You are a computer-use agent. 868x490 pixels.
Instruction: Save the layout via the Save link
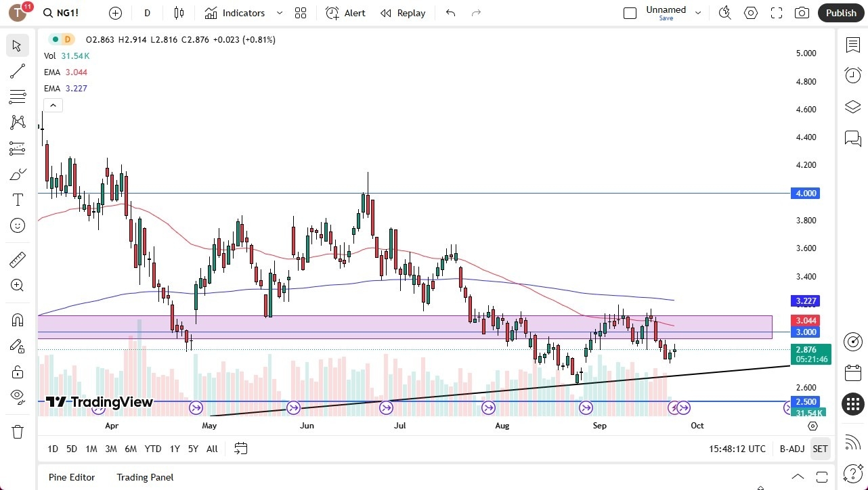[666, 19]
